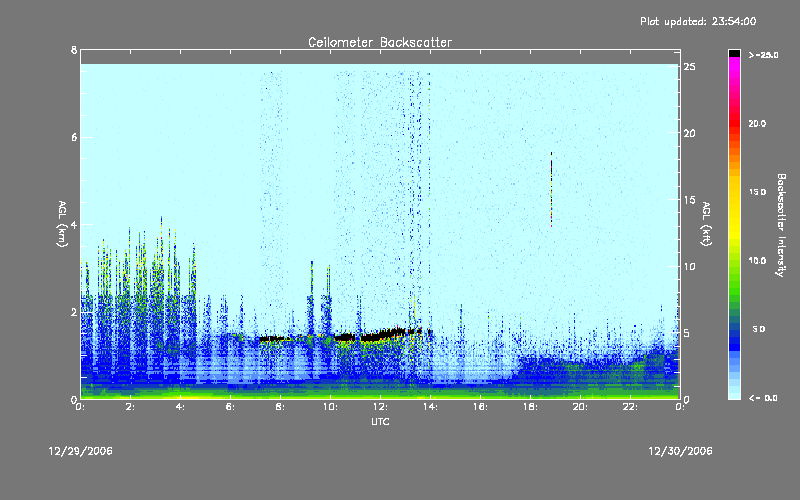Click the 6 km tick label

pyautogui.click(x=74, y=137)
